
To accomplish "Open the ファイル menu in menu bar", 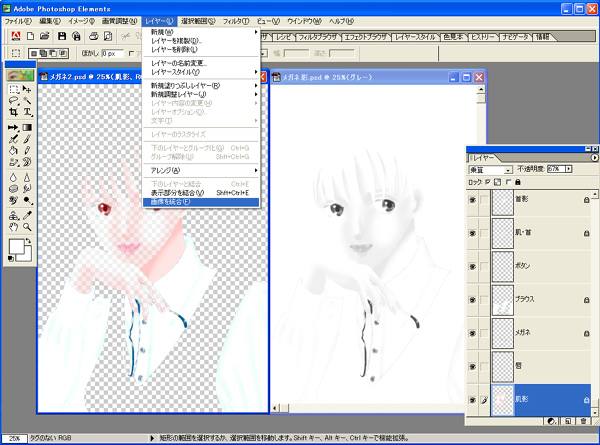I will tap(18, 21).
